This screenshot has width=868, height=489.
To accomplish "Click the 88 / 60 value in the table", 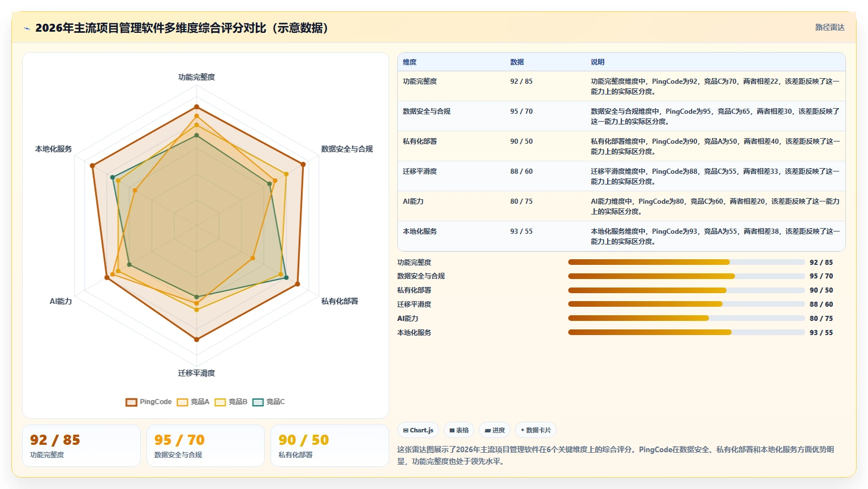I will (x=521, y=171).
